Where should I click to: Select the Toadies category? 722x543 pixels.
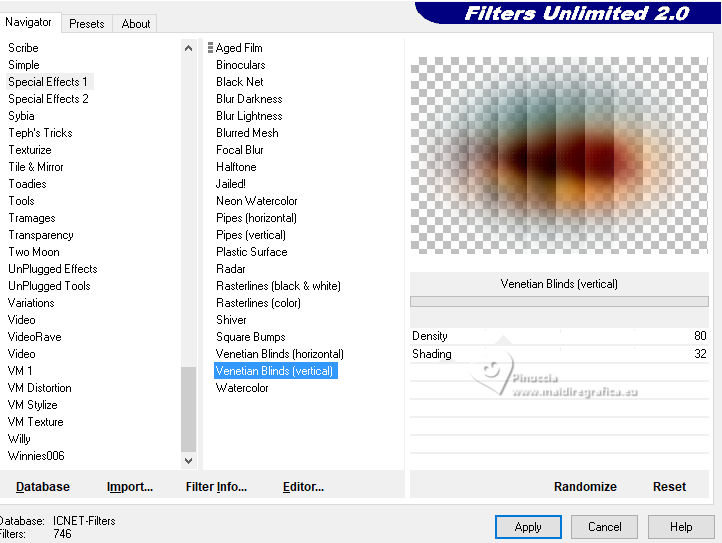(27, 184)
